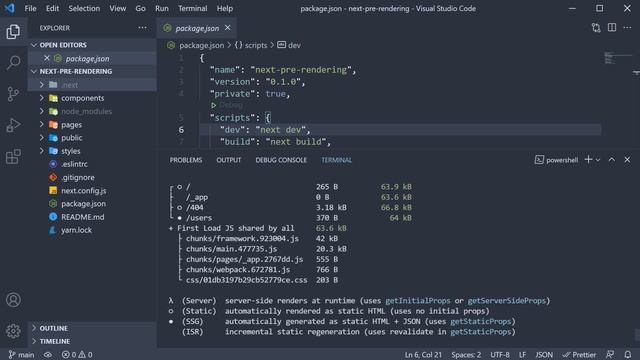
Task: Open Explorer more actions ellipsis
Action: [142, 28]
